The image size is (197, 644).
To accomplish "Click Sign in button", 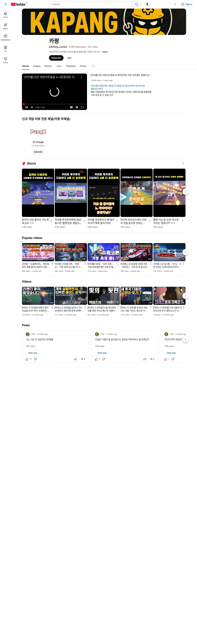I will coord(187,4).
